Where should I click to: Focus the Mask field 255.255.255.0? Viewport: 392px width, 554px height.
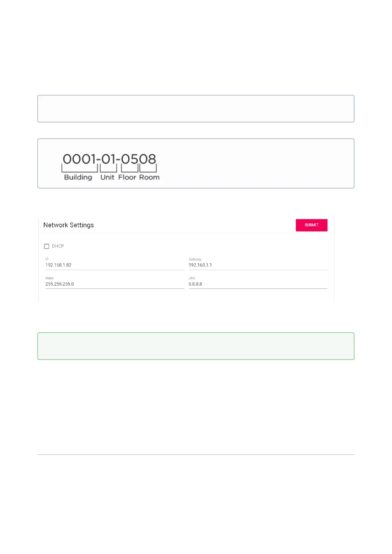click(x=114, y=284)
